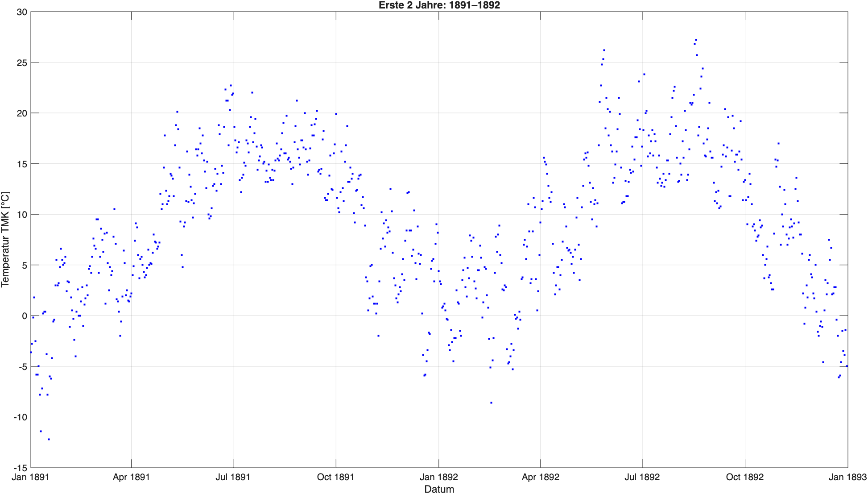This screenshot has height=494, width=868.
Task: Click the 'Jan 1891' x-axis tick label
Action: [x=30, y=477]
